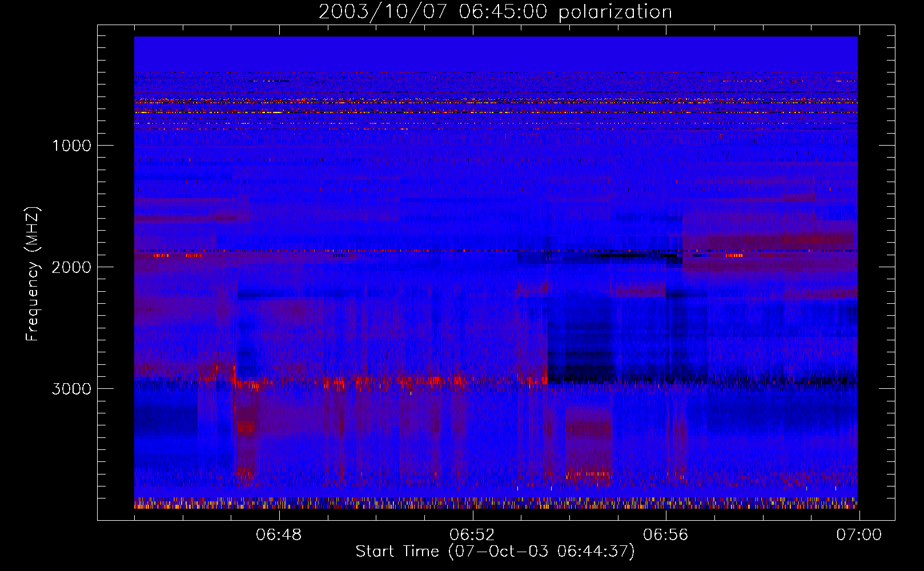Screen dimensions: 924x571
Task: Click the 07:00 time axis label
Action: pyautogui.click(x=859, y=535)
